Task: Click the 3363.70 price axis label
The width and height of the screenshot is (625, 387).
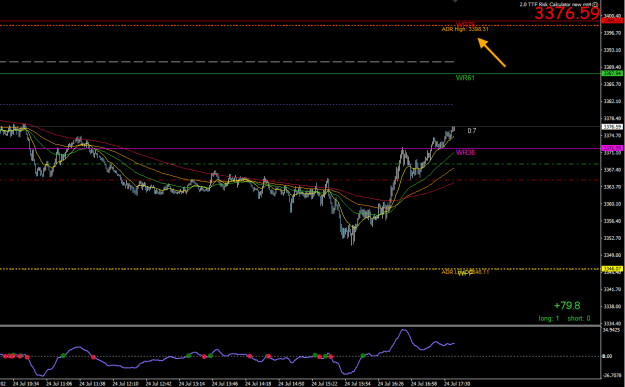Action: coord(613,187)
